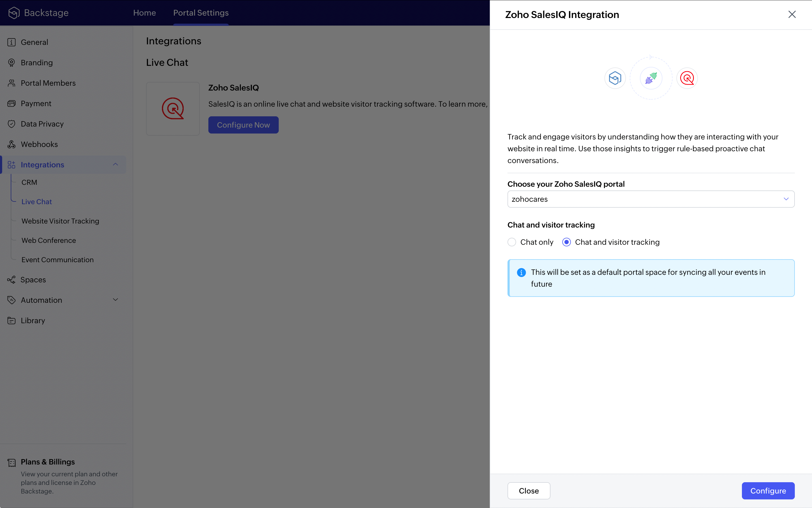Click the Configure Now button
The width and height of the screenshot is (812, 508).
[244, 125]
